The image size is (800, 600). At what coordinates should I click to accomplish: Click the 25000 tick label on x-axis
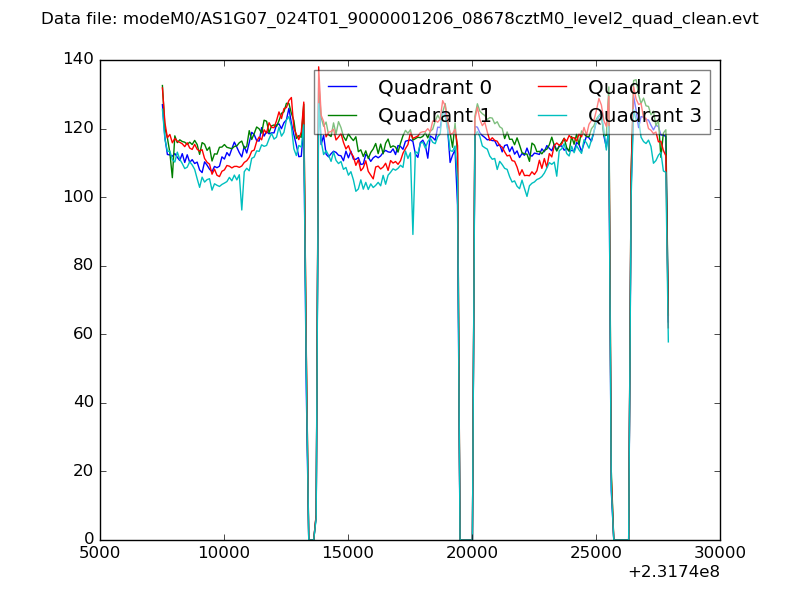click(596, 553)
